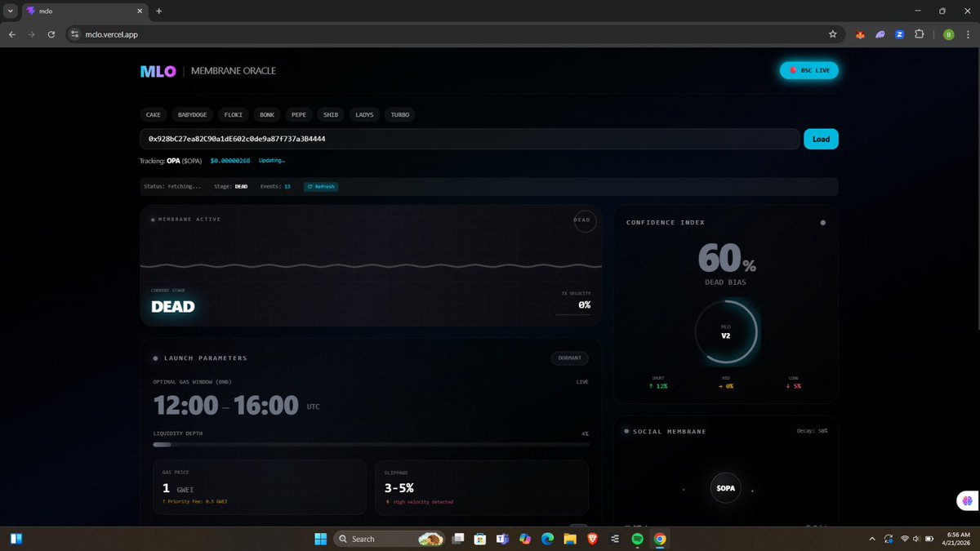This screenshot has width=980, height=551.
Task: Click the liquidity depth progress bar
Action: [x=371, y=445]
